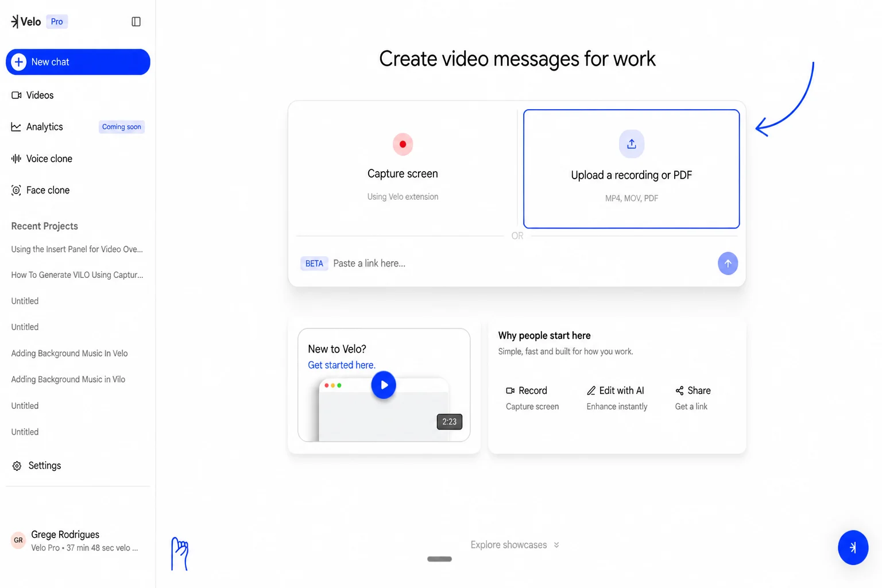Click the Recent Projects heading
The image size is (882, 588).
click(x=45, y=226)
